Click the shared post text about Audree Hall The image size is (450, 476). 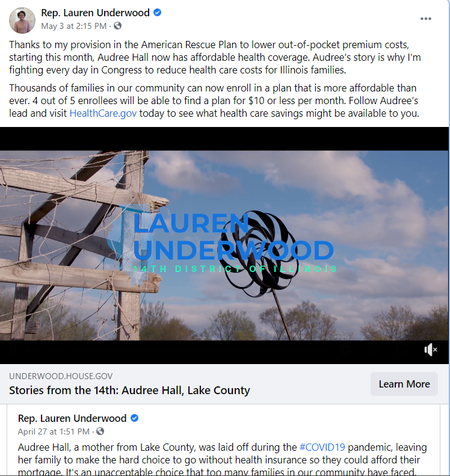click(x=223, y=459)
